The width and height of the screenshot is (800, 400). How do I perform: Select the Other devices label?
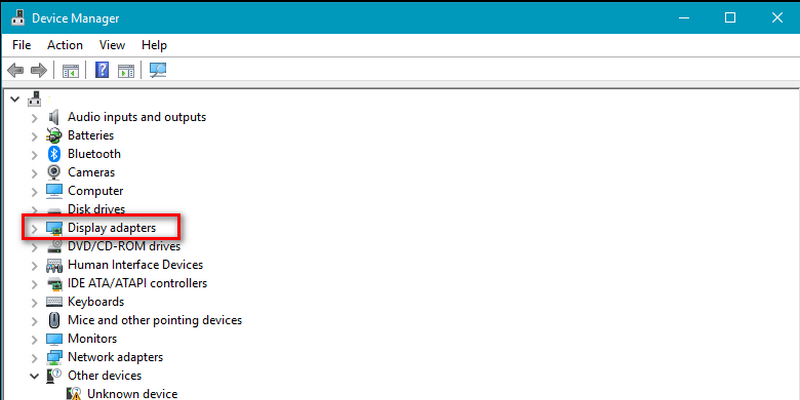[x=105, y=376]
